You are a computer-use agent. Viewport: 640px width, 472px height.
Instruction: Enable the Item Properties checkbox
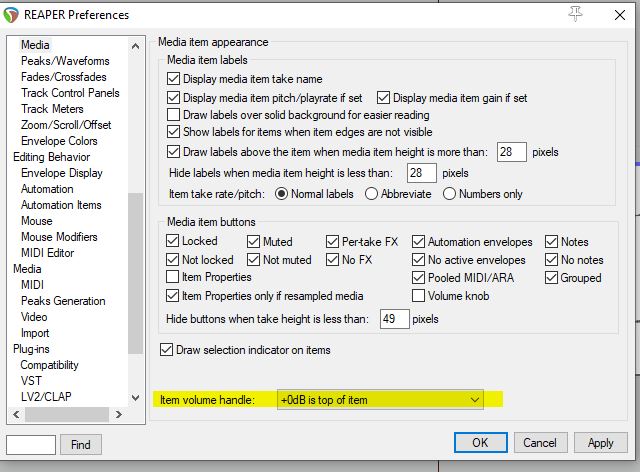coord(172,276)
